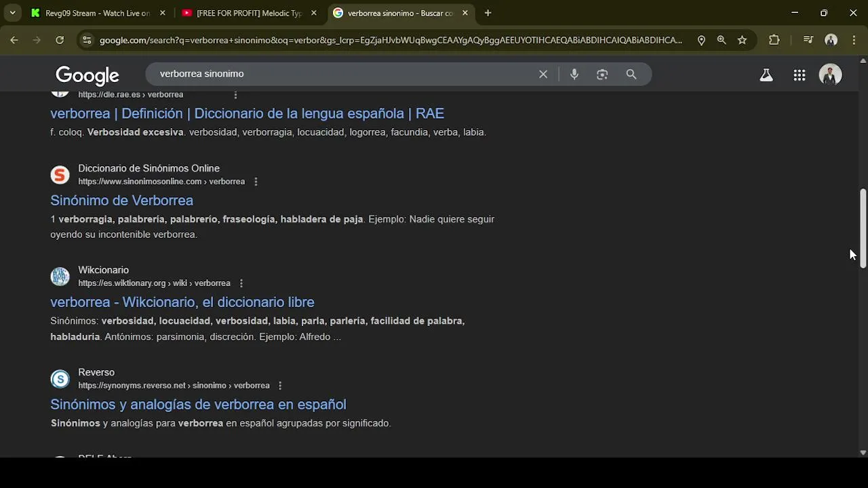Click snippet 'oyendo su incontenible verborrea'
868x488 pixels.
pos(123,235)
